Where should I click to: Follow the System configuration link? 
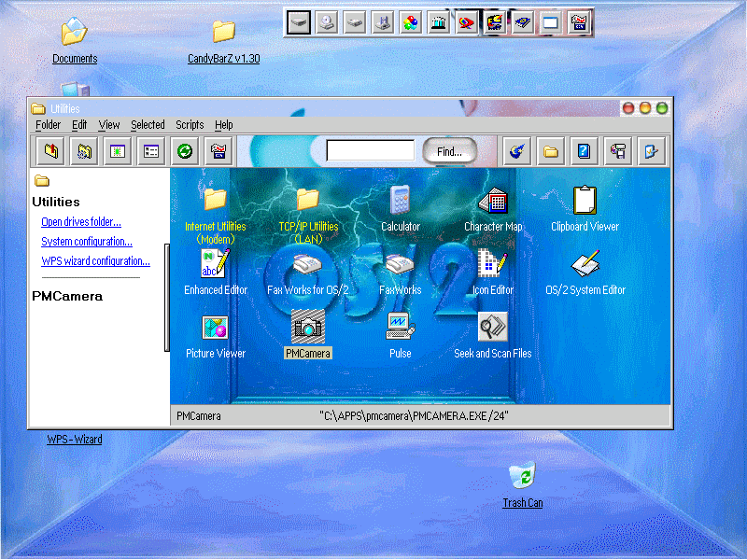[86, 242]
